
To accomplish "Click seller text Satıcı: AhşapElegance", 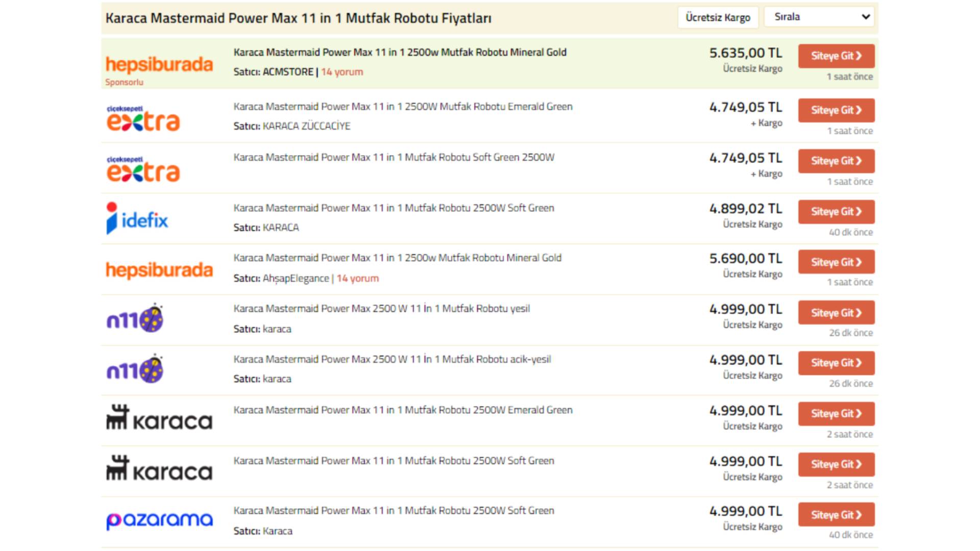I will tap(281, 279).
